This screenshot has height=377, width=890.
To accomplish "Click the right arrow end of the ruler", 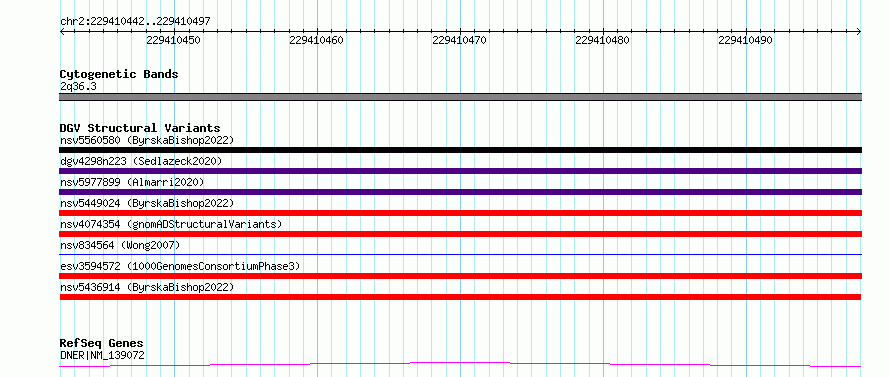I will [x=859, y=32].
